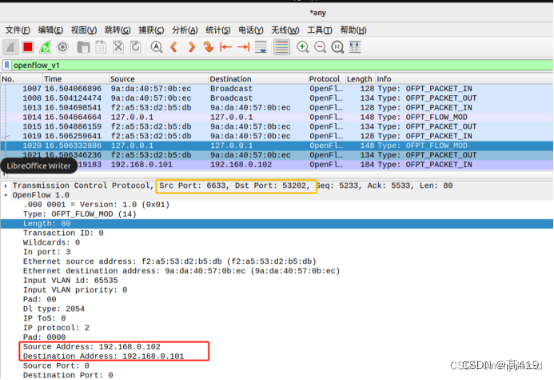
Task: Open the 跳转(G) menu
Action: point(118,30)
